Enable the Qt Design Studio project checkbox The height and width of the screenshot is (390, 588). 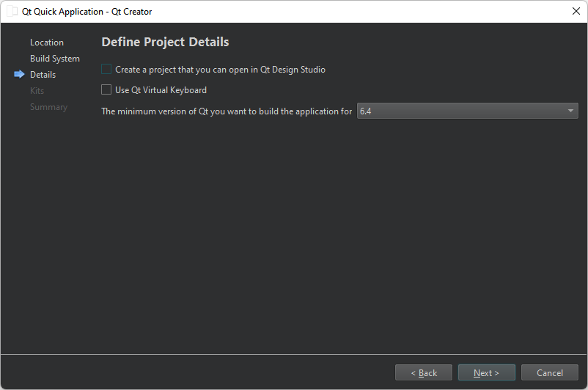[x=107, y=70]
